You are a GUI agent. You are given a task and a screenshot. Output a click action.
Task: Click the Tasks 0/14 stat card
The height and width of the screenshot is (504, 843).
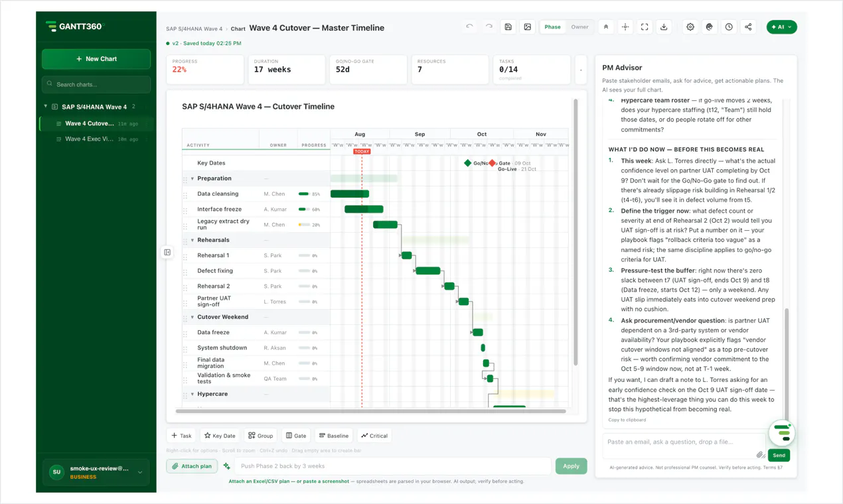pos(532,69)
